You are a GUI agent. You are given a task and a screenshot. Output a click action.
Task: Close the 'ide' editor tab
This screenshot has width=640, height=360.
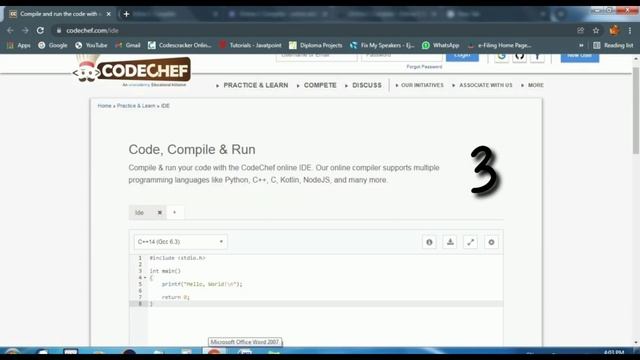[160, 213]
